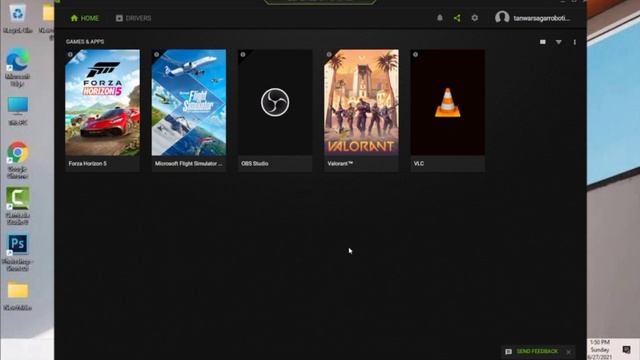Viewport: 640px width, 360px height.
Task: Select the Valorant cover art
Action: coord(361,102)
